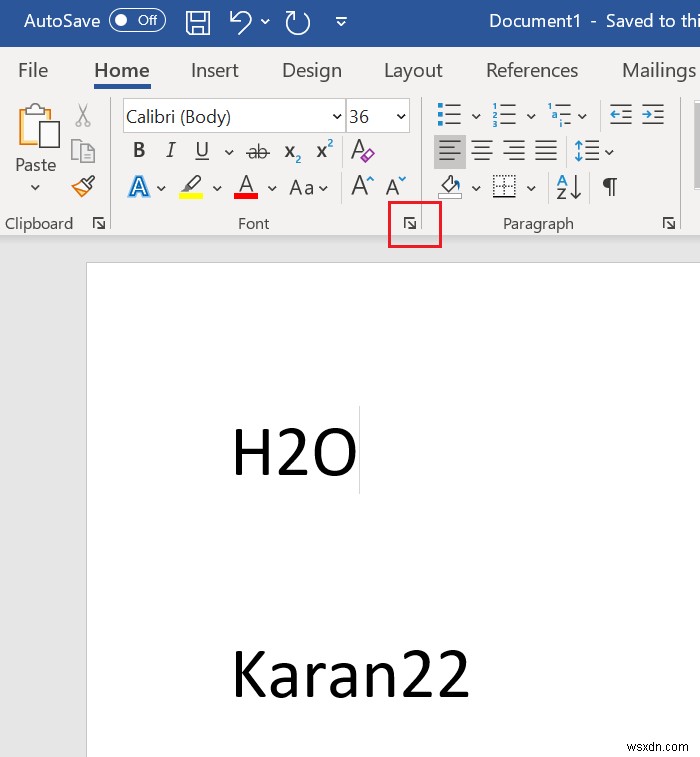
Task: Toggle Underline formatting
Action: [x=202, y=151]
